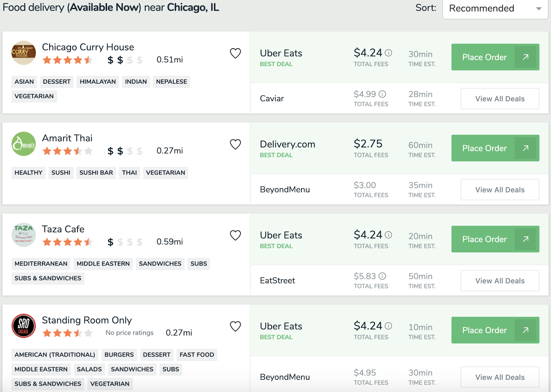
Task: Click the Standing Room Only restaurant name
Action: (87, 320)
